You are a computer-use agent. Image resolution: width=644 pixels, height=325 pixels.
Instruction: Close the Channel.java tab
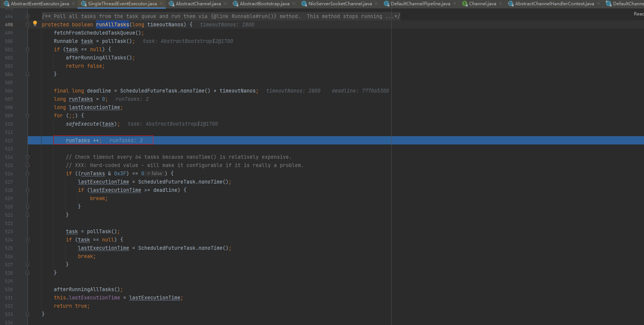501,4
